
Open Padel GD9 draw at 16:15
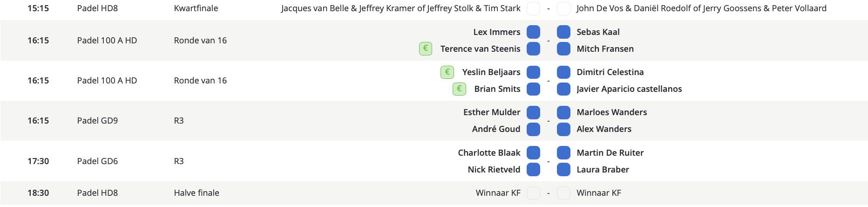[x=97, y=120]
